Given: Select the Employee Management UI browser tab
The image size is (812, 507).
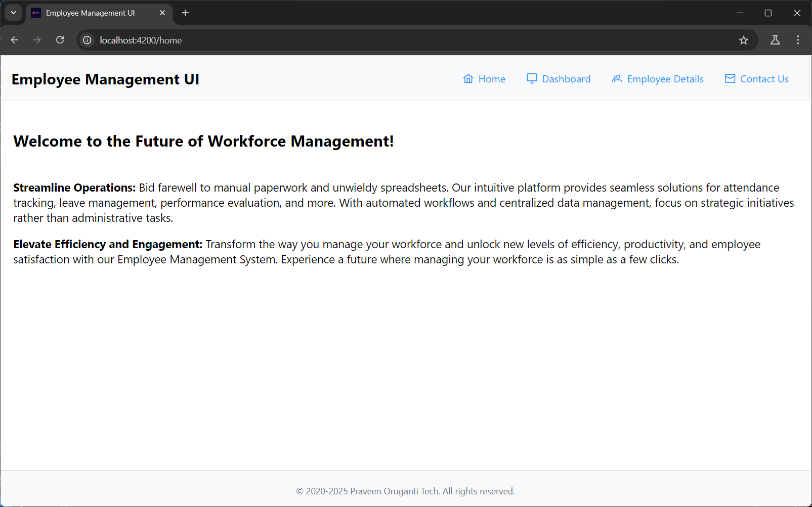Looking at the screenshot, I should 99,13.
